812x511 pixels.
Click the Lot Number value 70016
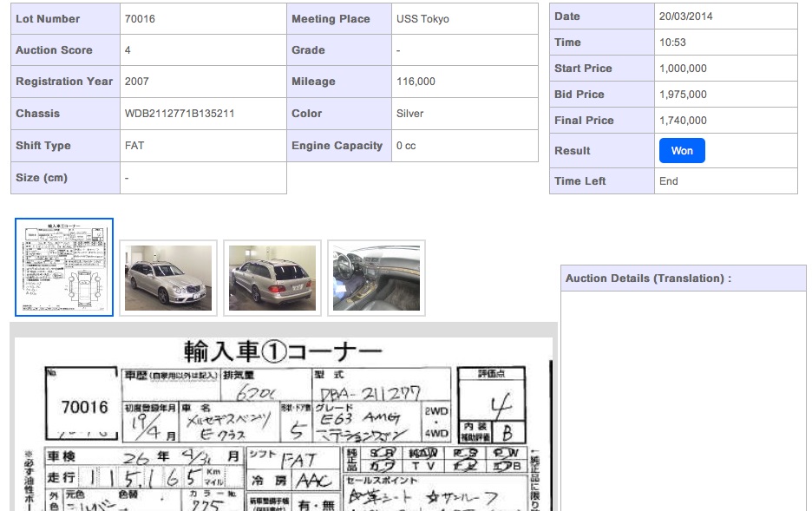coord(140,19)
